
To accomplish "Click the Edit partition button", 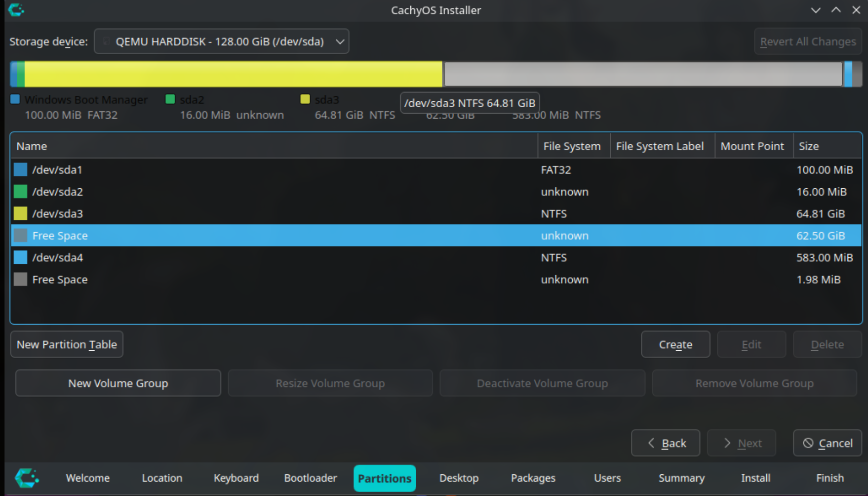I will (x=751, y=344).
